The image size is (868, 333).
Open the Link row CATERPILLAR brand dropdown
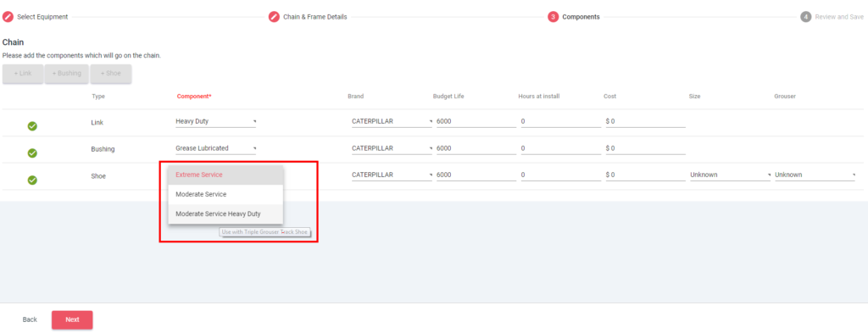392,121
